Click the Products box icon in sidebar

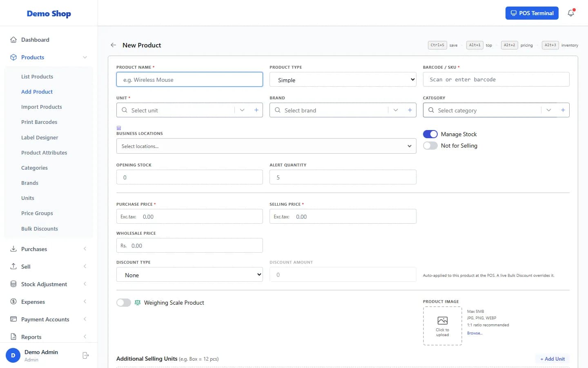[x=13, y=57]
